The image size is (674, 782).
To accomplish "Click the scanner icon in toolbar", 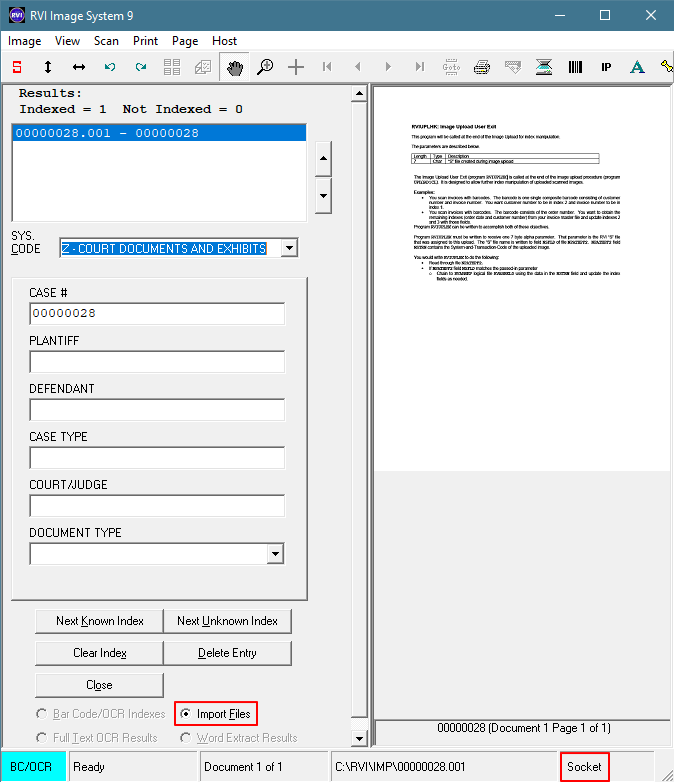I will coord(544,67).
